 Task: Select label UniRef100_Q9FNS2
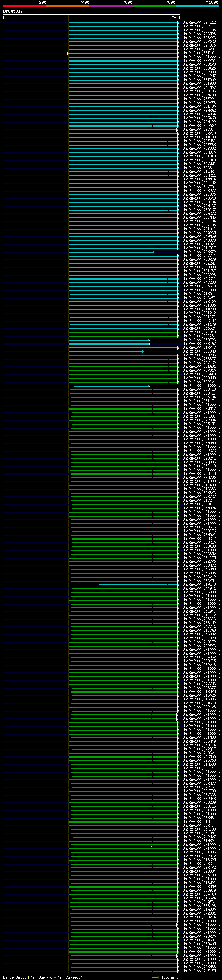pyautogui.click(x=199, y=141)
